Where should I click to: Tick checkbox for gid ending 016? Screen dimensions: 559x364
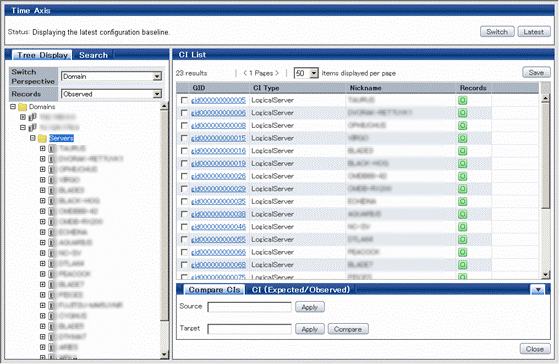point(184,151)
